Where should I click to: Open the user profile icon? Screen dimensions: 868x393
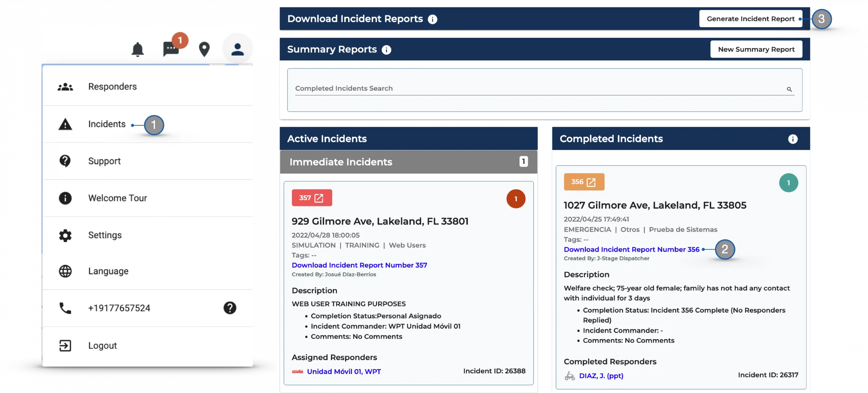tap(237, 49)
